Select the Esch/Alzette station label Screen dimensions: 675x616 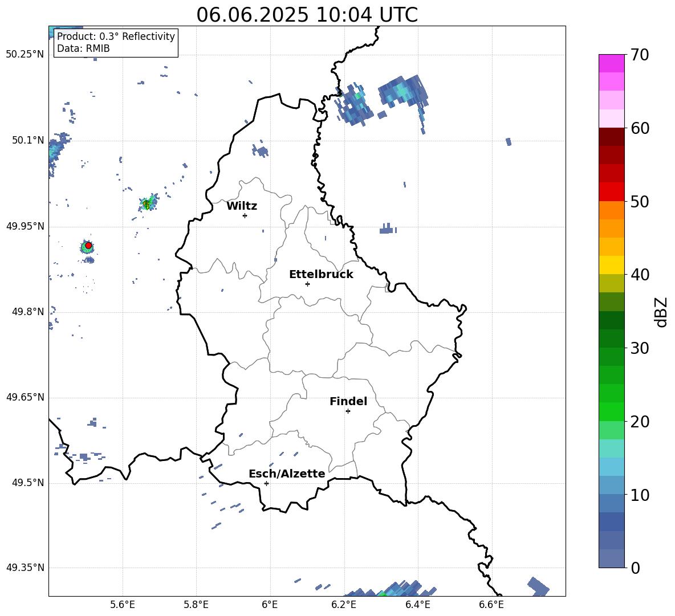(x=287, y=474)
